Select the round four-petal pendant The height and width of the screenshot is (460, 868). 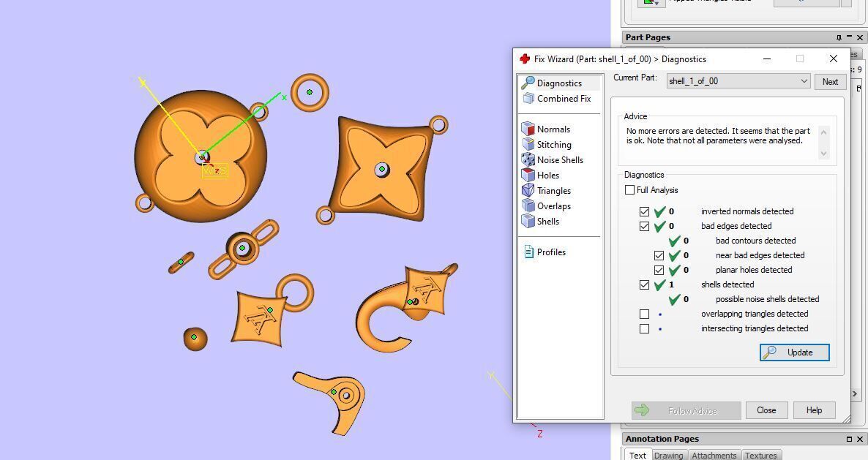(x=201, y=157)
